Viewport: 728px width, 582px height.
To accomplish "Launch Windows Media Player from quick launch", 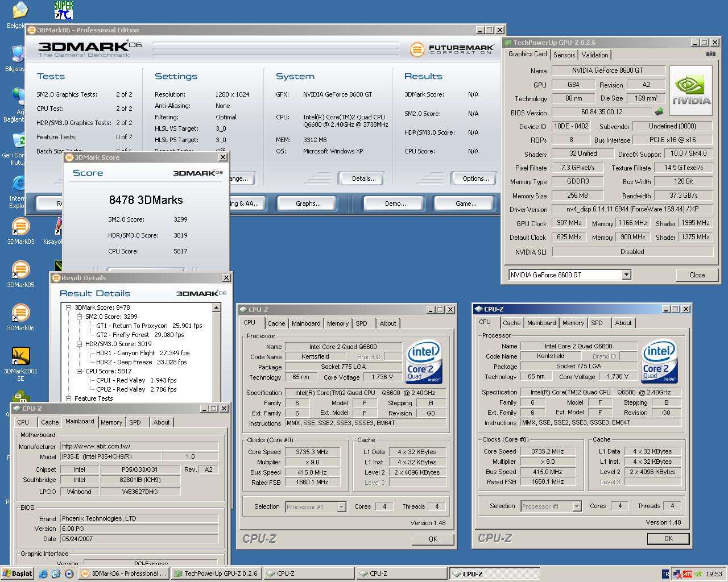I will (x=69, y=574).
